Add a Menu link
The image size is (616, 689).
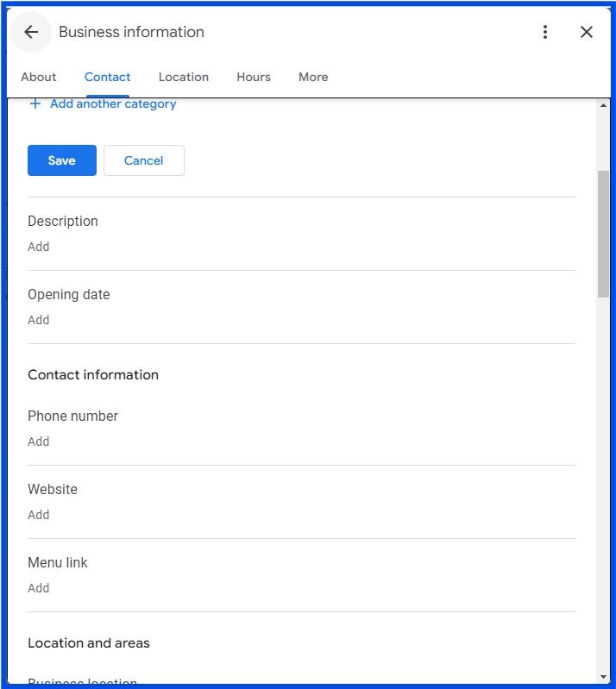coord(39,588)
